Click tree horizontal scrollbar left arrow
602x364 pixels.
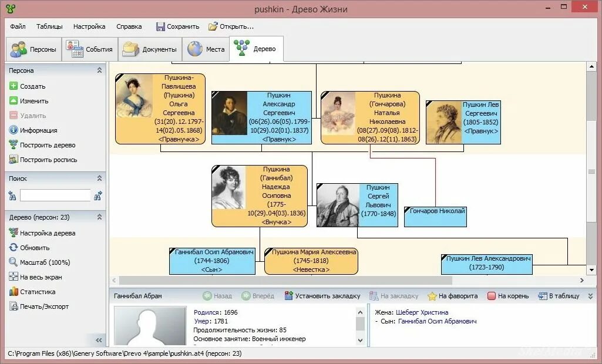[x=114, y=280]
